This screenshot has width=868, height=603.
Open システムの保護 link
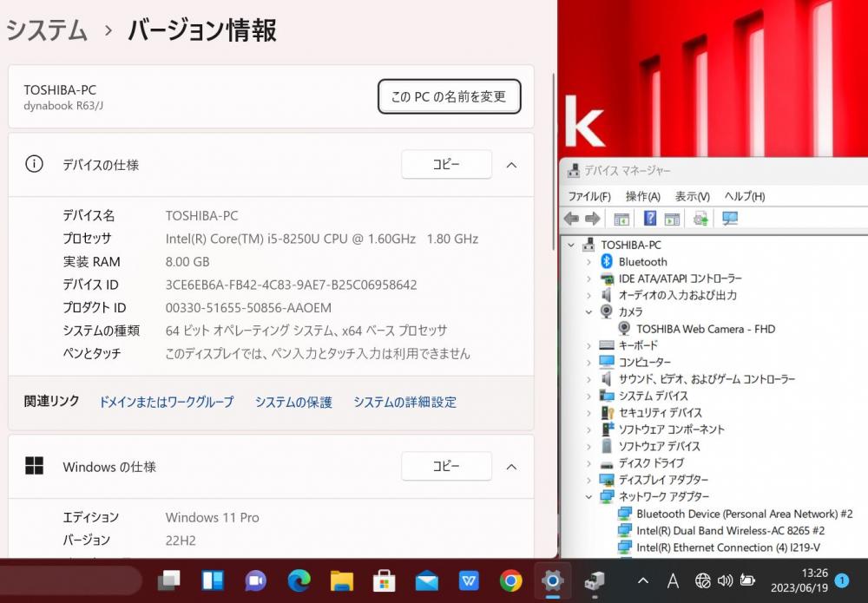[x=293, y=403]
